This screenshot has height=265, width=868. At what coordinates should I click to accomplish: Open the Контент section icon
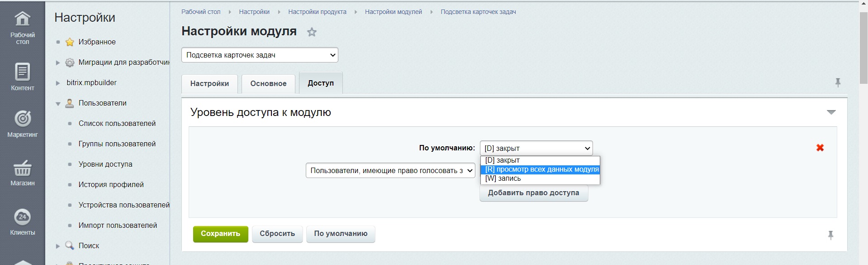pos(22,72)
